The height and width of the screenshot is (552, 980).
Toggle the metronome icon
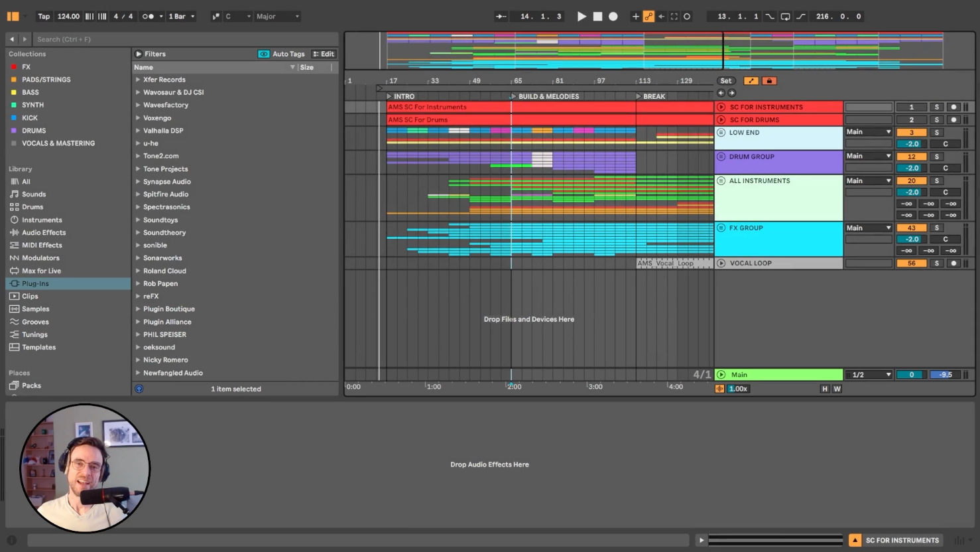148,17
